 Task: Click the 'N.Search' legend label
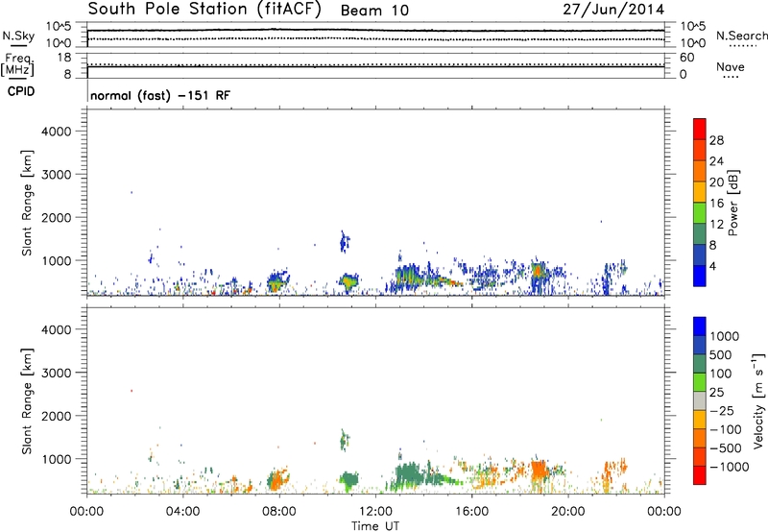[x=741, y=36]
